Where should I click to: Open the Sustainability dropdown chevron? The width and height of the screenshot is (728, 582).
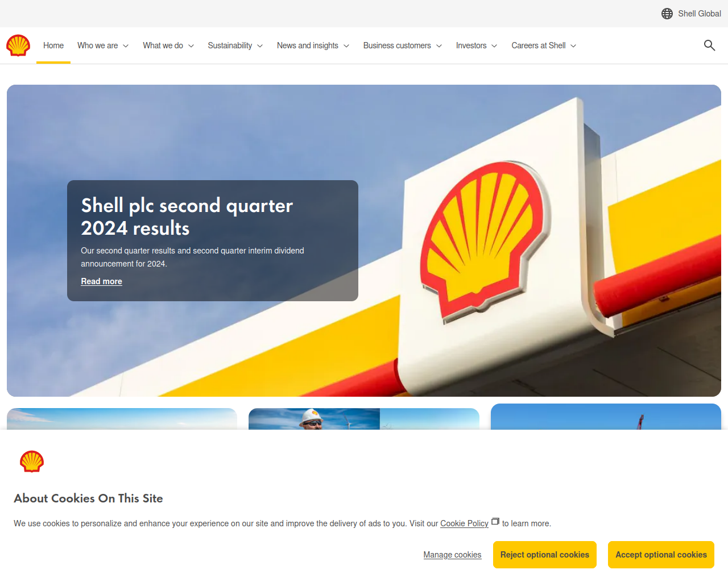(x=260, y=45)
